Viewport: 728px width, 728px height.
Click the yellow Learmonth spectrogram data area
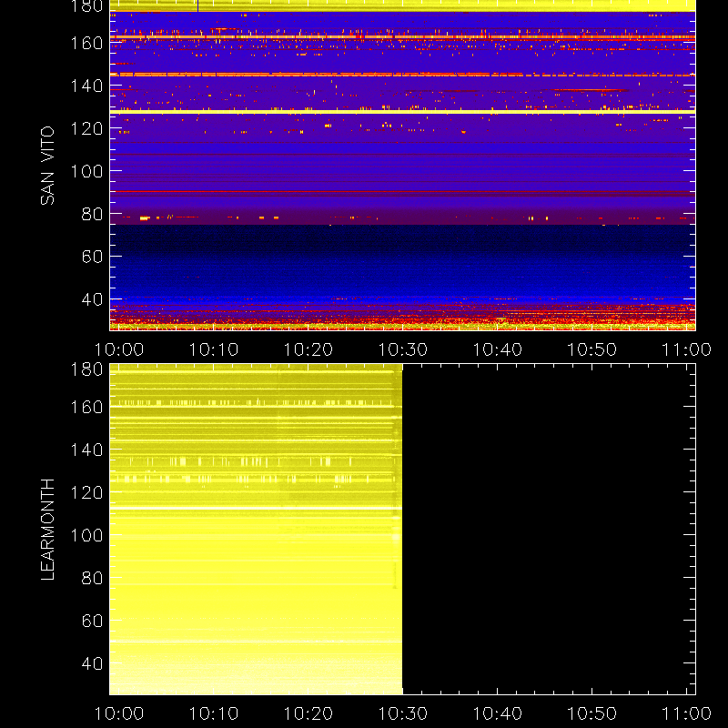click(256, 530)
